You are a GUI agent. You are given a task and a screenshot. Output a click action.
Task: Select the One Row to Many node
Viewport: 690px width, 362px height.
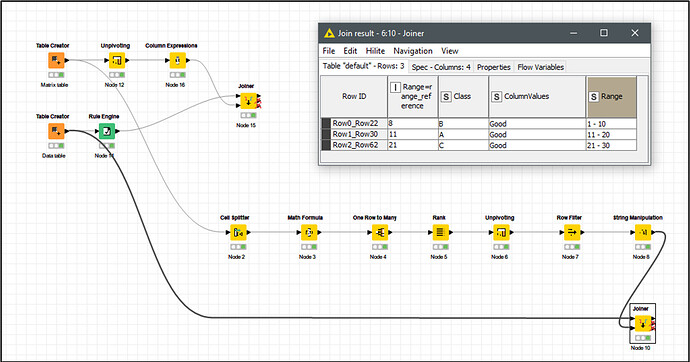(x=379, y=232)
